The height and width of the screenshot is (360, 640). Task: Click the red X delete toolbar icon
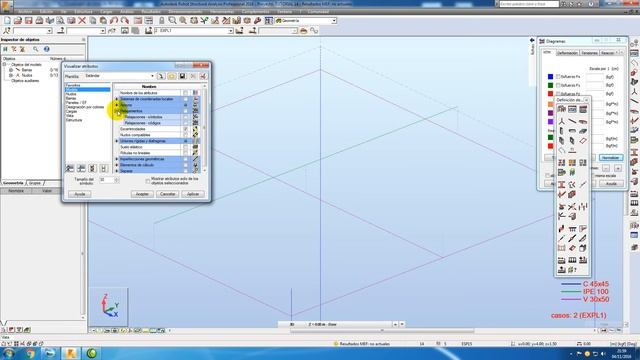[x=82, y=20]
